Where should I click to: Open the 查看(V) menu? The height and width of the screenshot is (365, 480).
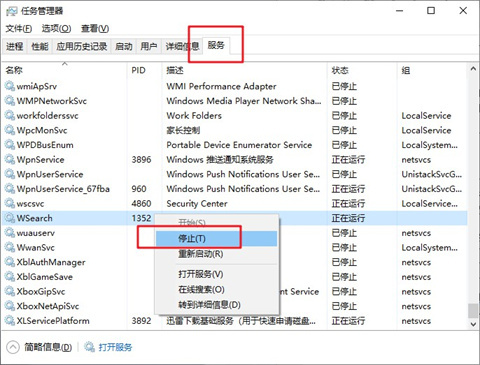click(x=95, y=29)
